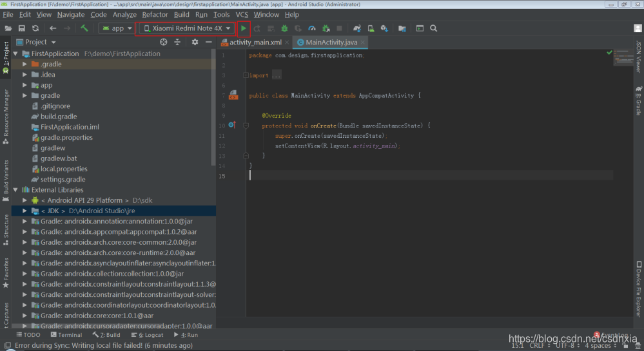Open the VCS menu
The height and width of the screenshot is (351, 644).
tap(242, 14)
